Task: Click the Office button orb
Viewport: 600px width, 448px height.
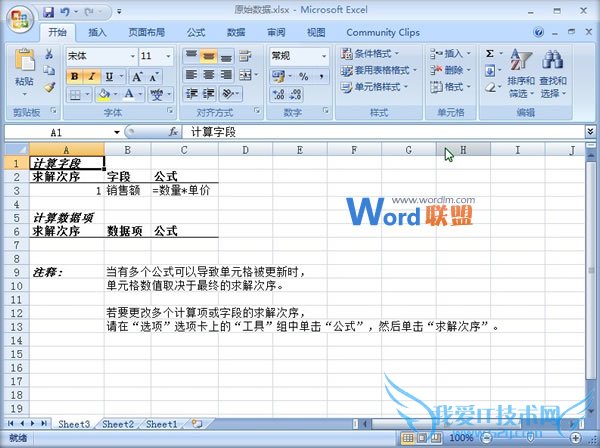Action: tap(19, 19)
